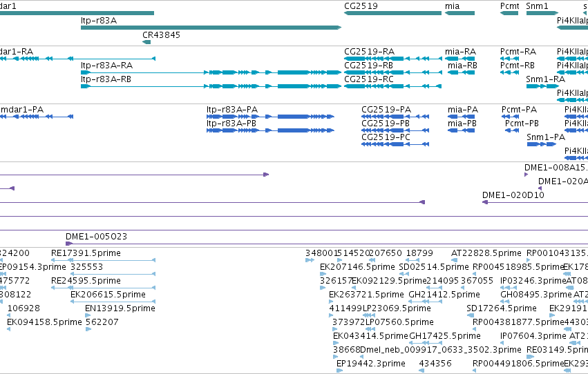This screenshot has height=374, width=588.
Task: Select the AT22828.5prime EST
Action: point(454,260)
